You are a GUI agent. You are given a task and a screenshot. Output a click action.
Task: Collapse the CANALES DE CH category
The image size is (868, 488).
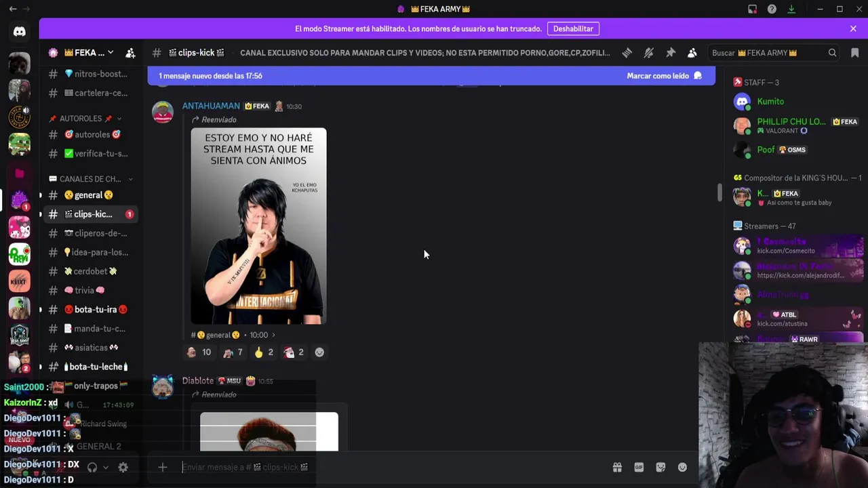point(91,179)
